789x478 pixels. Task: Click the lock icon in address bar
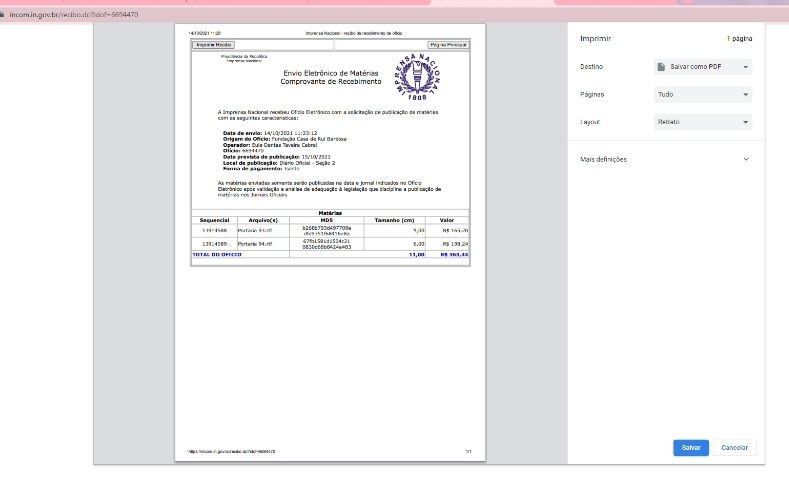pos(3,15)
